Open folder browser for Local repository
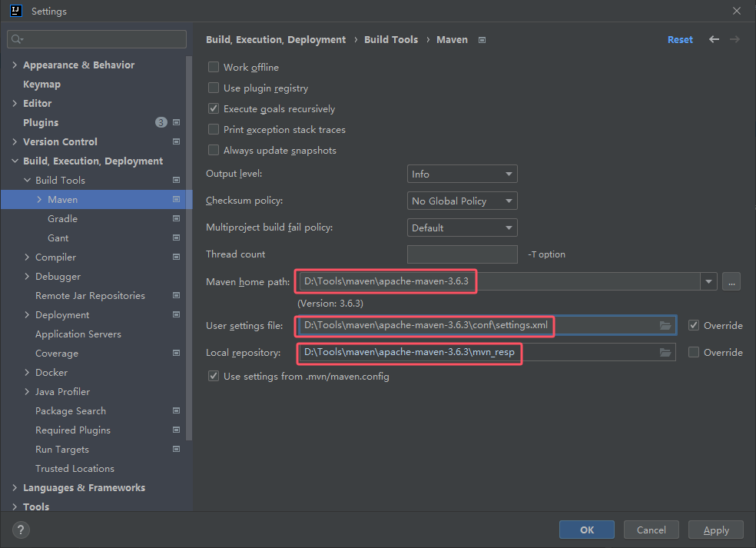 coord(665,352)
